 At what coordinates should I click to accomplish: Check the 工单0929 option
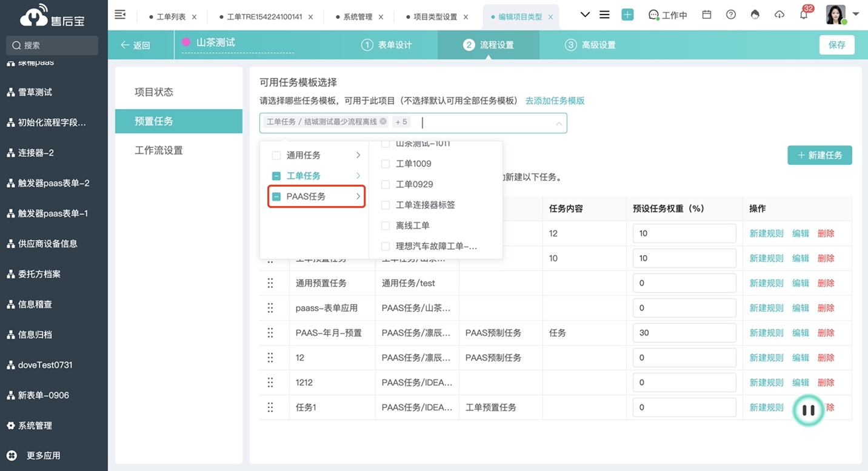click(x=385, y=184)
